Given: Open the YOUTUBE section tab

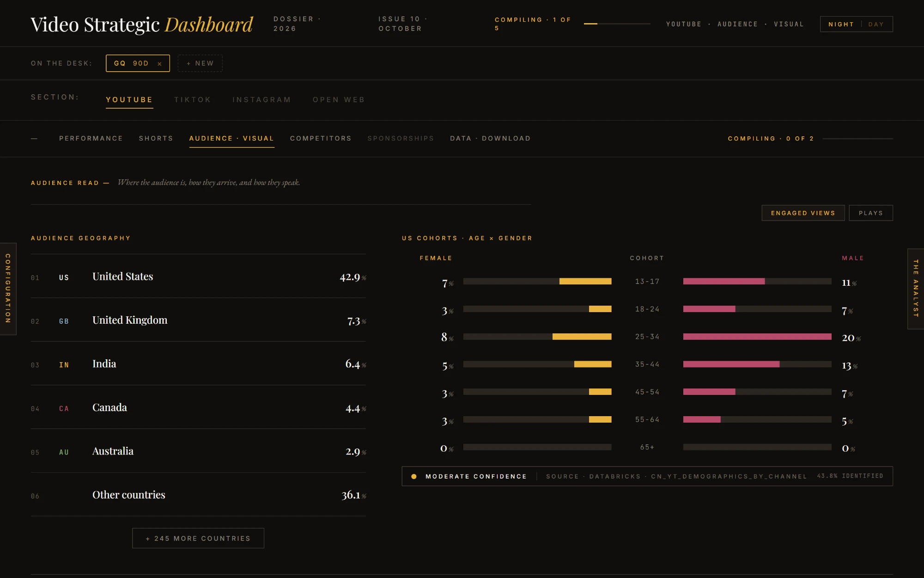Looking at the screenshot, I should pos(129,100).
